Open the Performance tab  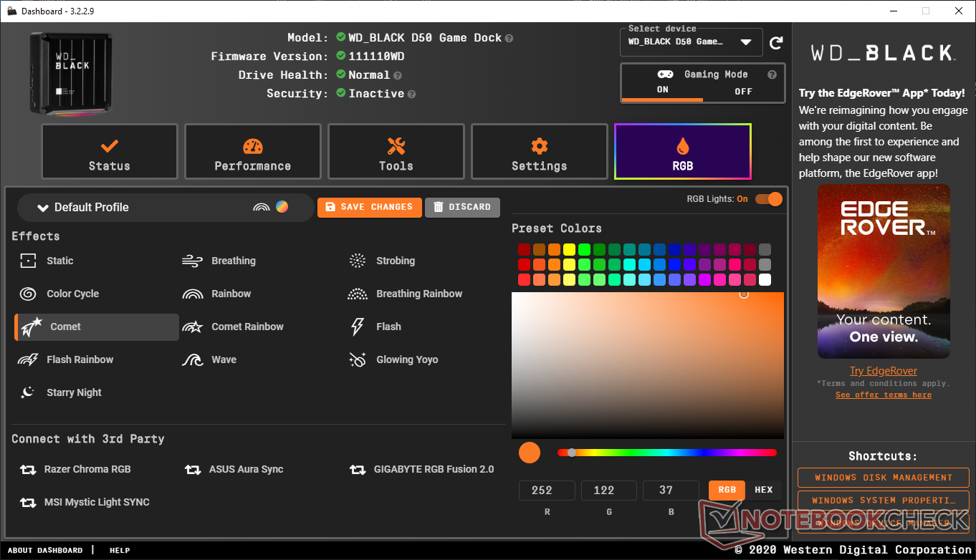[x=252, y=151]
